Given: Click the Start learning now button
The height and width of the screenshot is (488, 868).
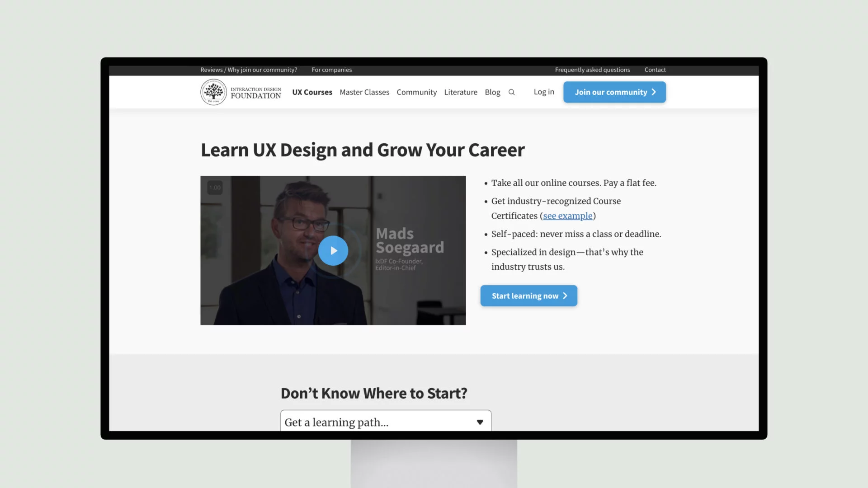Looking at the screenshot, I should (529, 296).
